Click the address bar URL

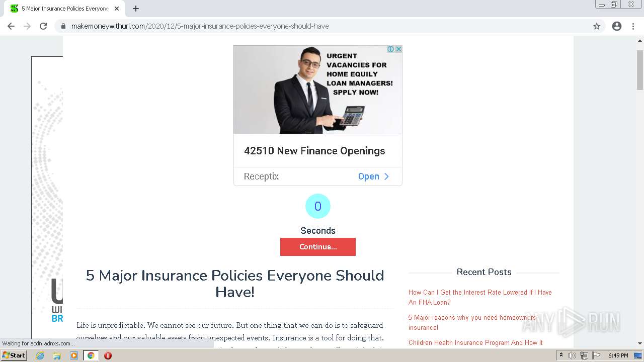(x=200, y=26)
